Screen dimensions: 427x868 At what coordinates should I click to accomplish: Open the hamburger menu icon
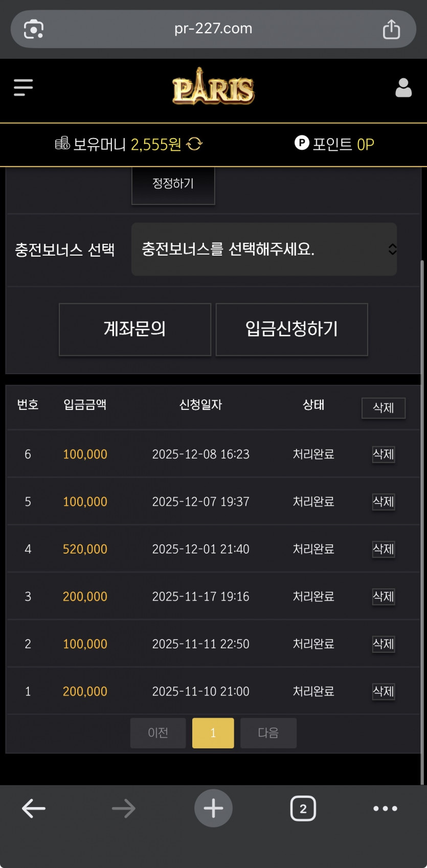pyautogui.click(x=23, y=87)
